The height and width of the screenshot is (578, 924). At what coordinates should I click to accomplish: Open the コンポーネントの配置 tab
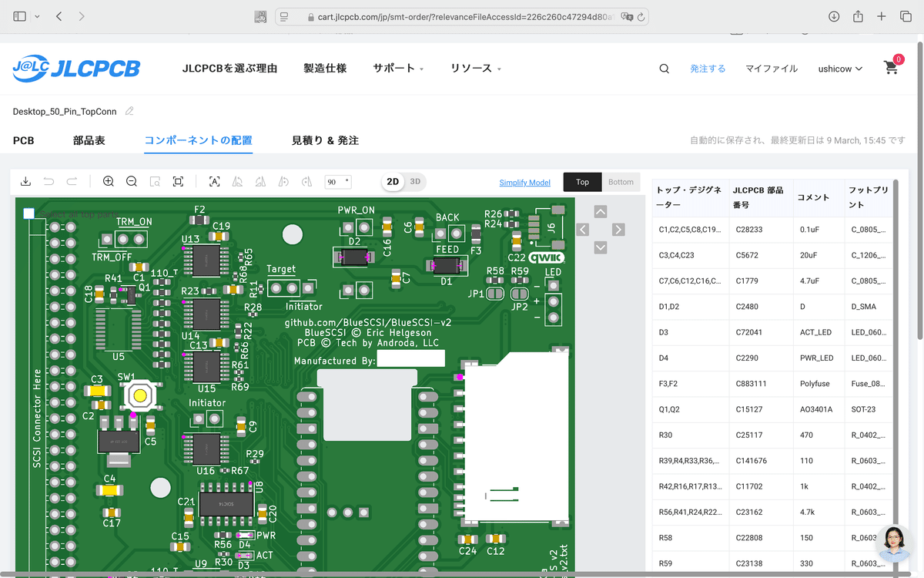[x=198, y=140]
